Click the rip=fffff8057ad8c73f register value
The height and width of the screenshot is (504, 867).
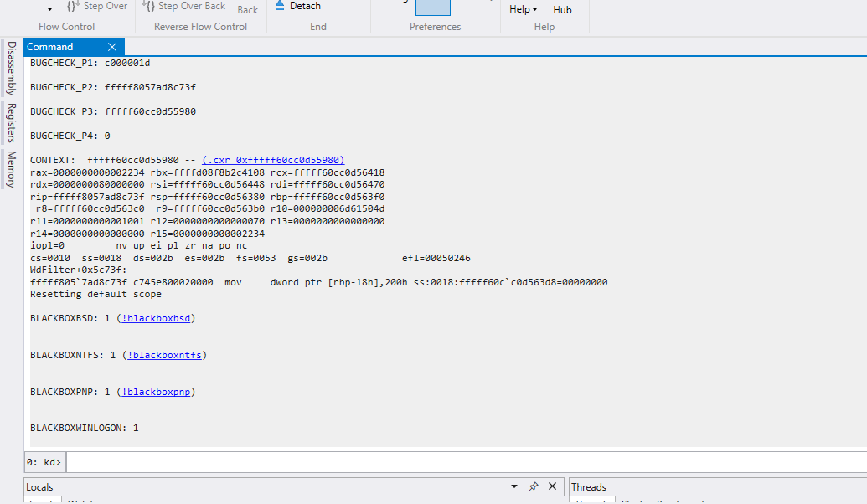tap(87, 197)
